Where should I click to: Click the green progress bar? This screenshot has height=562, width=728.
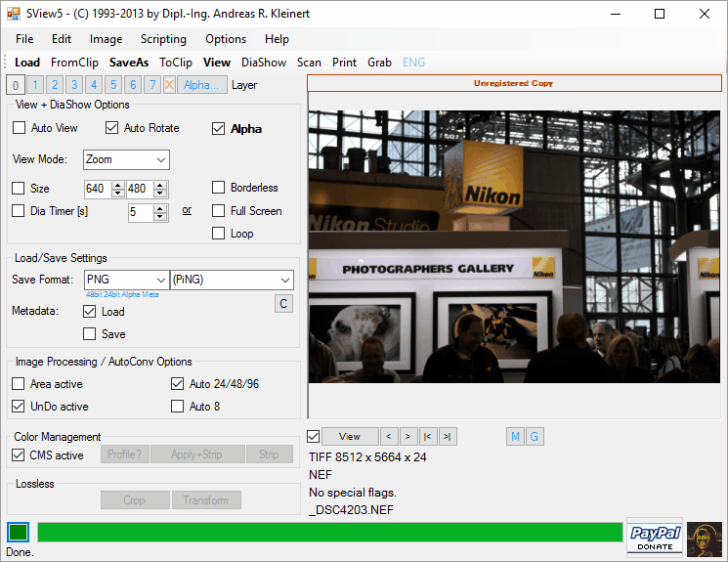[x=330, y=533]
